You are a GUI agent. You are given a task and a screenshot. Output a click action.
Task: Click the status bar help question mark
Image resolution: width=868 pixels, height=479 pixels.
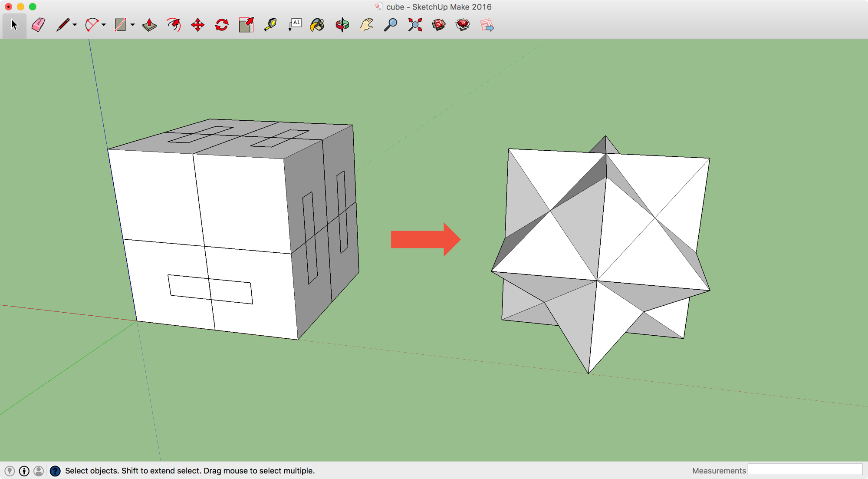pyautogui.click(x=55, y=470)
